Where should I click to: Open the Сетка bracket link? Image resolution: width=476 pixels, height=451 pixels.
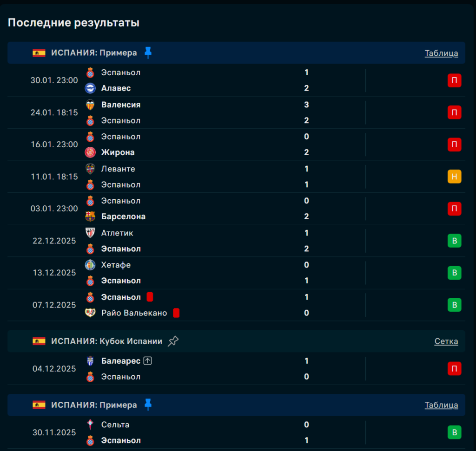click(x=446, y=341)
